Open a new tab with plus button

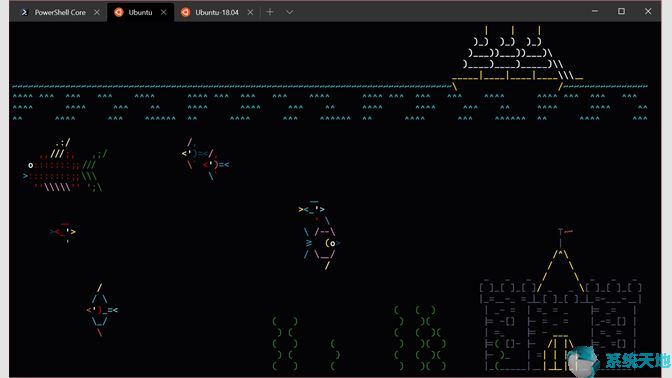pos(270,12)
